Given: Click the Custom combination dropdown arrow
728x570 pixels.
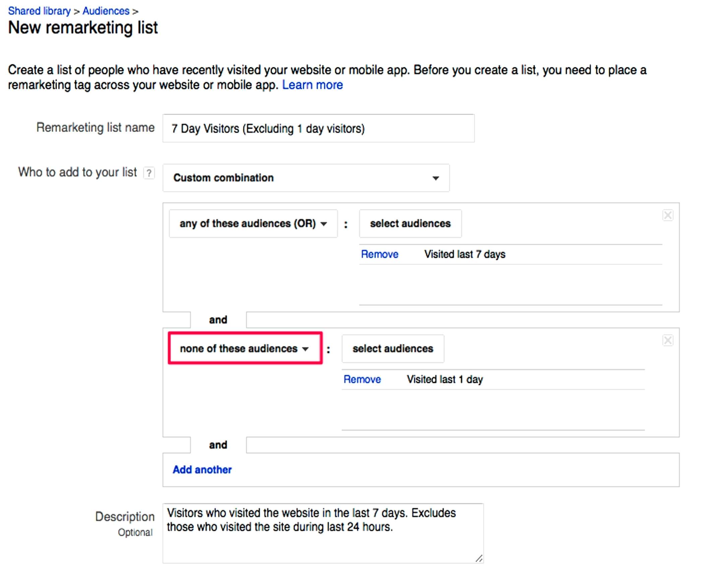Looking at the screenshot, I should [x=435, y=178].
